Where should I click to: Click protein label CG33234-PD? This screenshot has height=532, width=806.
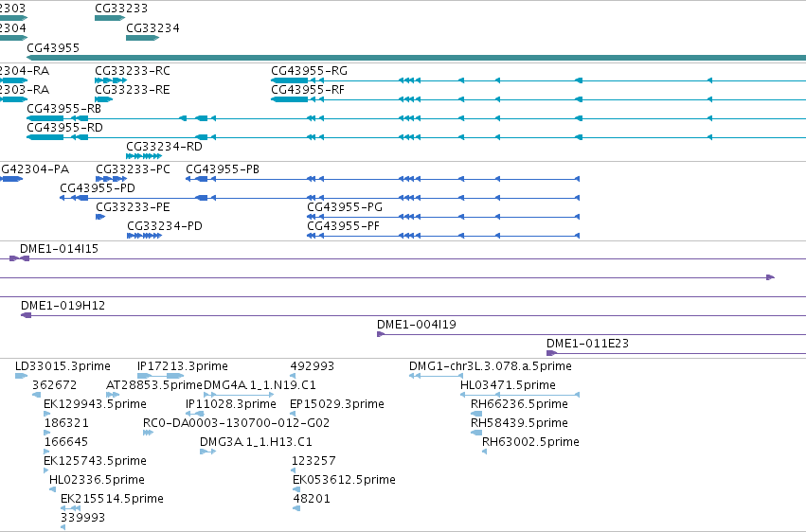[x=165, y=226]
